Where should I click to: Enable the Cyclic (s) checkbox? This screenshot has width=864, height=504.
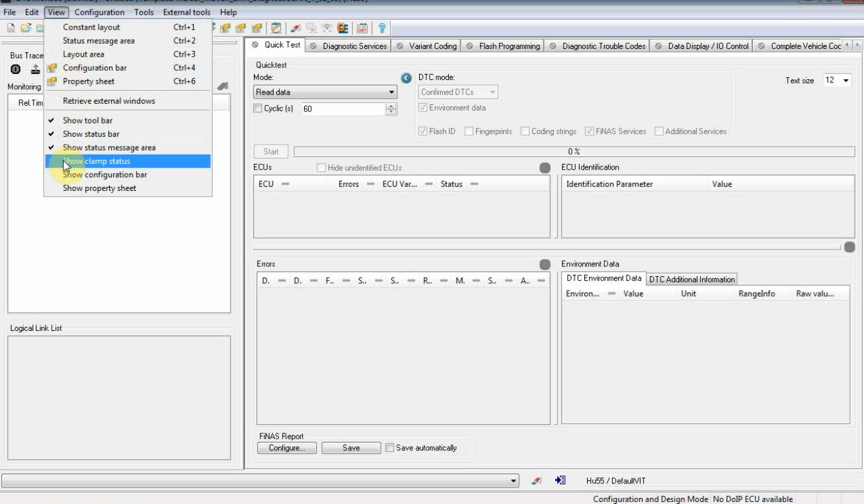pos(258,108)
